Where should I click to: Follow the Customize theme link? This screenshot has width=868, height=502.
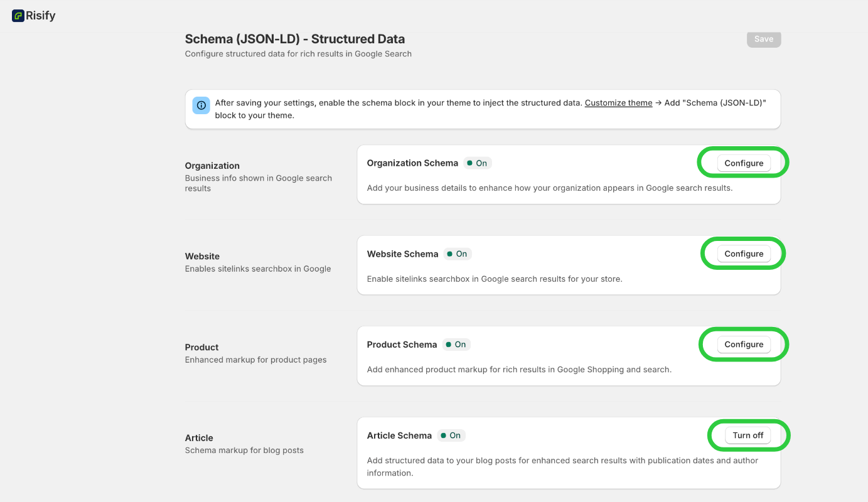coord(618,103)
